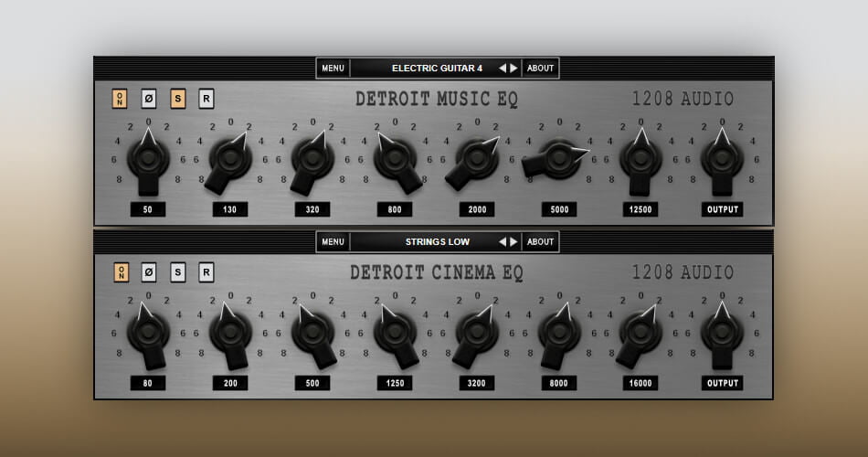Click the 80 Hz band knob
868x457 pixels.
click(148, 333)
